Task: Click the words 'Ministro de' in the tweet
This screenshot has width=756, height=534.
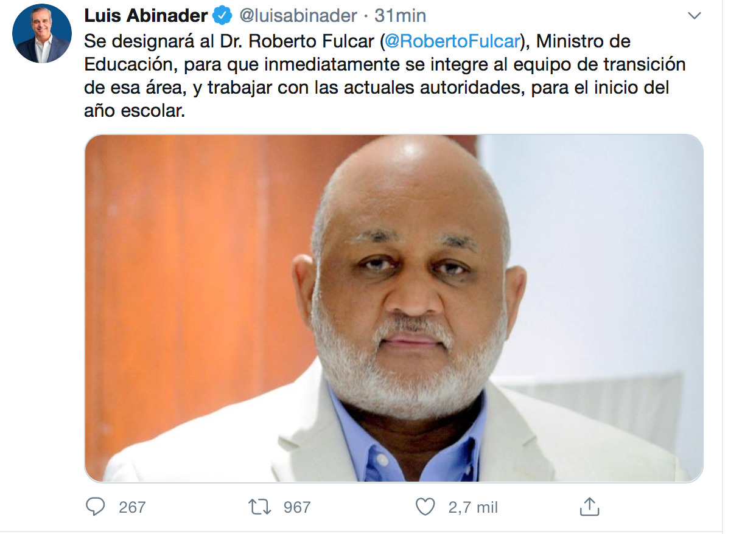Action: click(x=584, y=42)
